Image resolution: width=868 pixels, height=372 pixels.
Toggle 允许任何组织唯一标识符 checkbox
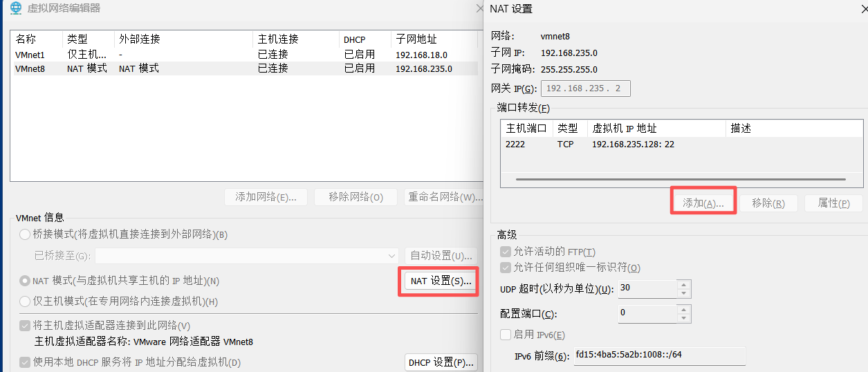[x=505, y=268]
